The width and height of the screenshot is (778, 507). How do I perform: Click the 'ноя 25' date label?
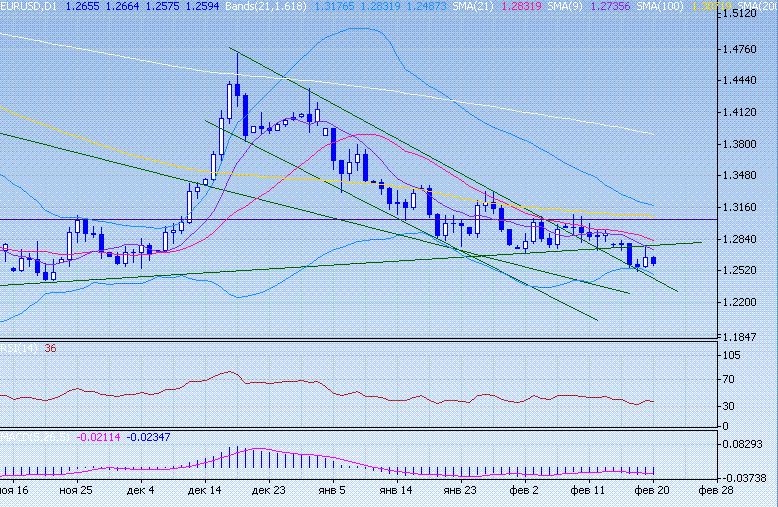point(75,492)
